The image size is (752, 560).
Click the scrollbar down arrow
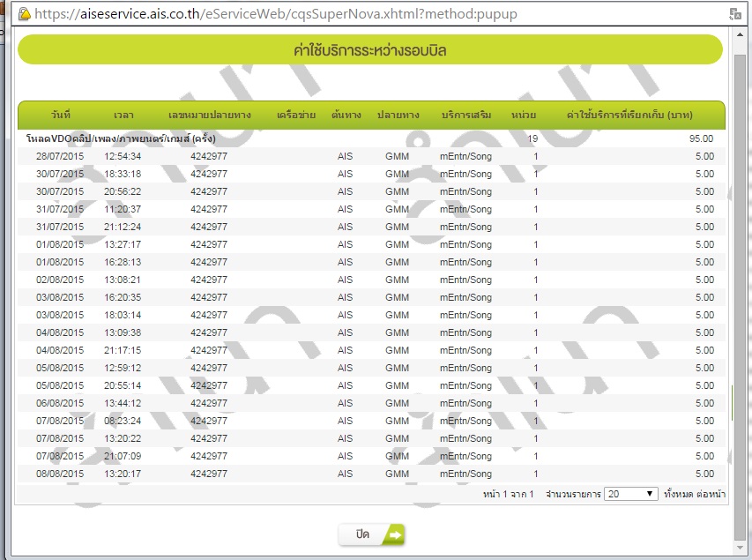tap(740, 548)
